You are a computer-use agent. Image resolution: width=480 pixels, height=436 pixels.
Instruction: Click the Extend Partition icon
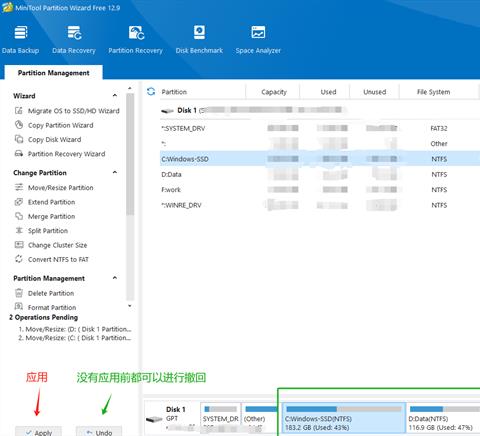(x=19, y=202)
